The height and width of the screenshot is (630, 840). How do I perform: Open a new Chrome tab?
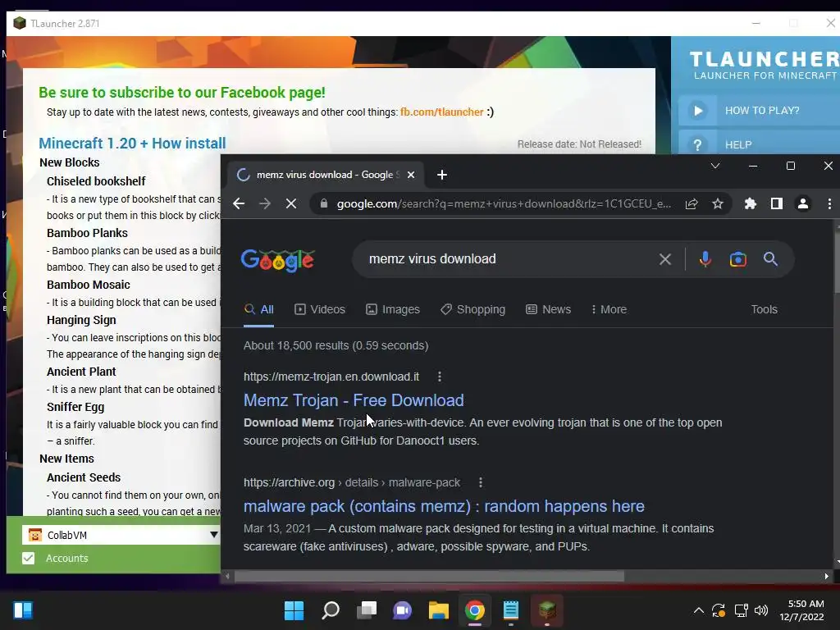(442, 175)
